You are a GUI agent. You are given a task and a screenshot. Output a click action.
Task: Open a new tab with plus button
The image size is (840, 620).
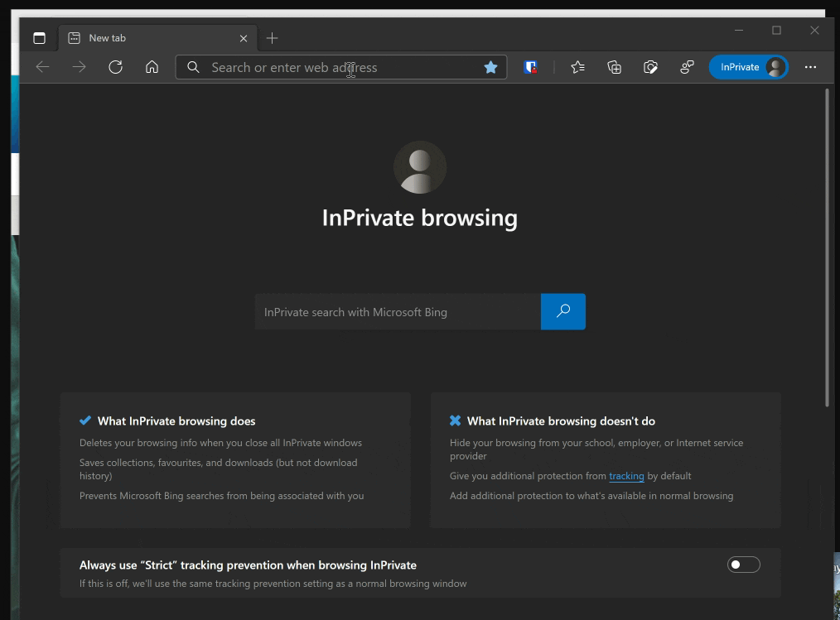272,38
